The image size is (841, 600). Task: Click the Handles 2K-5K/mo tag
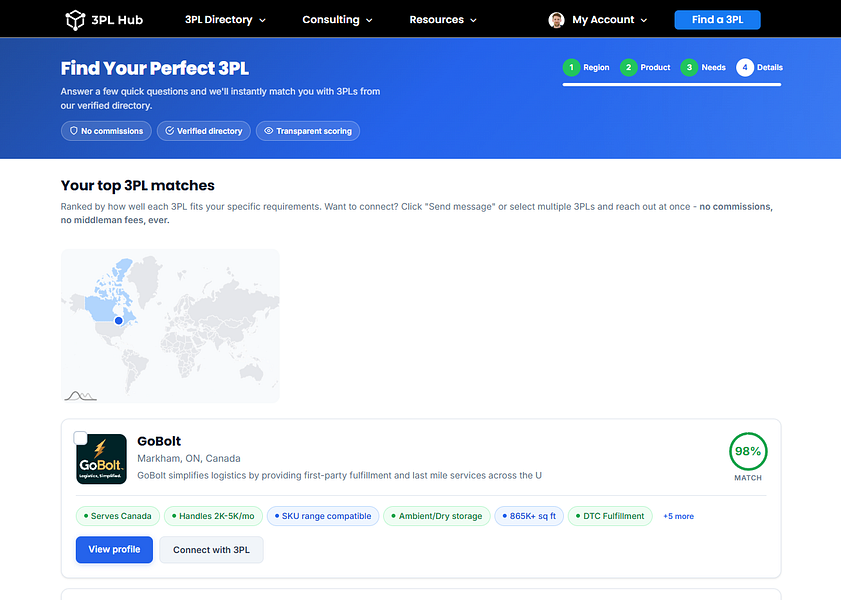(213, 516)
